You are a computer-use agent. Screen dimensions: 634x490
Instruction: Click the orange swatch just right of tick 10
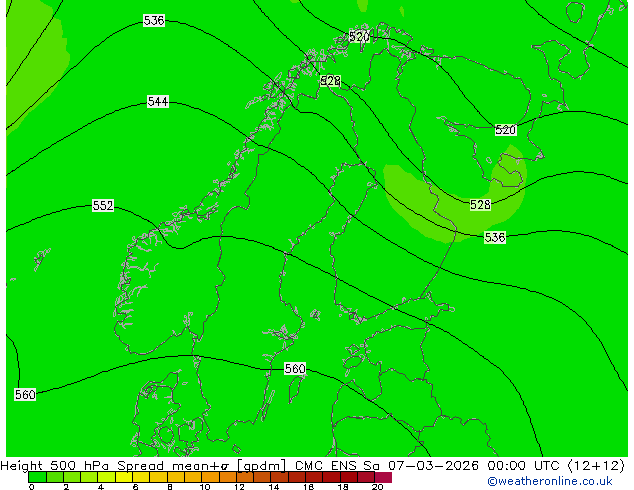coord(210,477)
